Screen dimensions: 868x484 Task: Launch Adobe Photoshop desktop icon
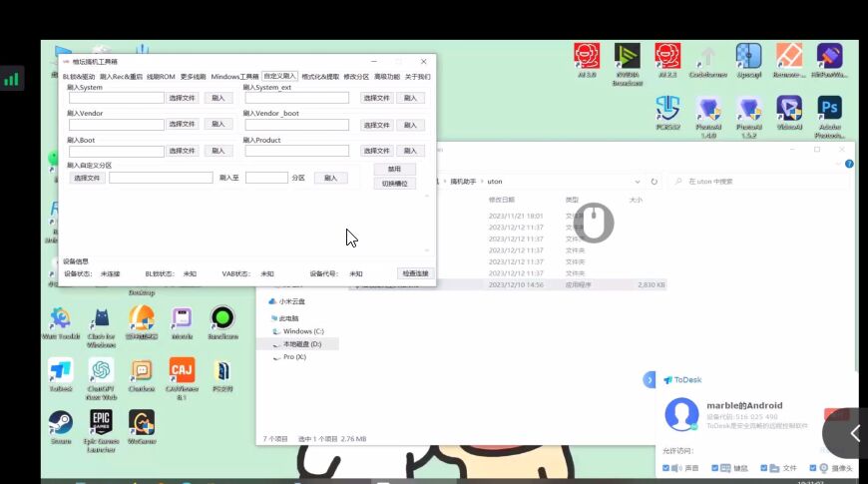(x=829, y=108)
